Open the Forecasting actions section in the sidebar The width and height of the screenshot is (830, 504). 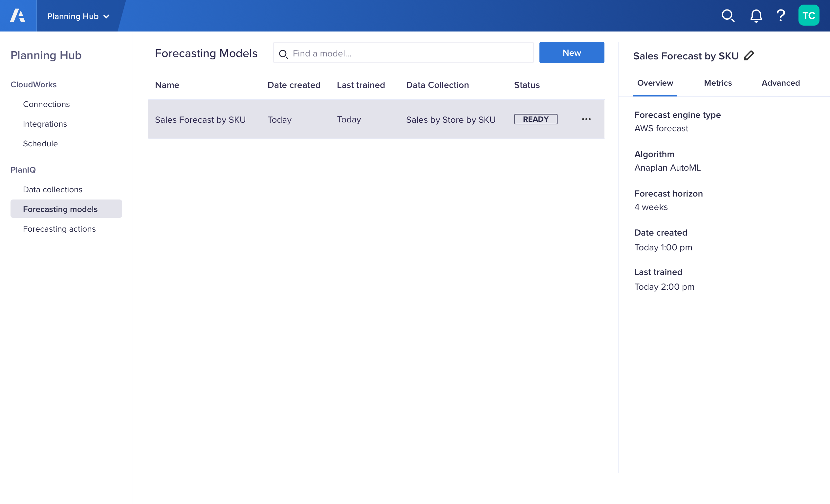click(x=59, y=228)
